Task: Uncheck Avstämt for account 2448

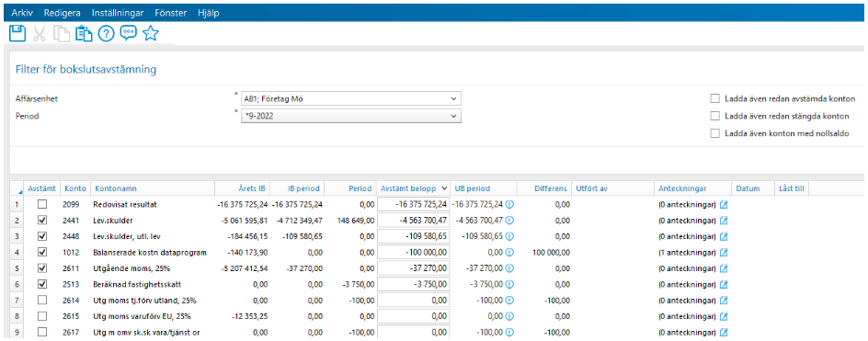Action: click(x=42, y=236)
